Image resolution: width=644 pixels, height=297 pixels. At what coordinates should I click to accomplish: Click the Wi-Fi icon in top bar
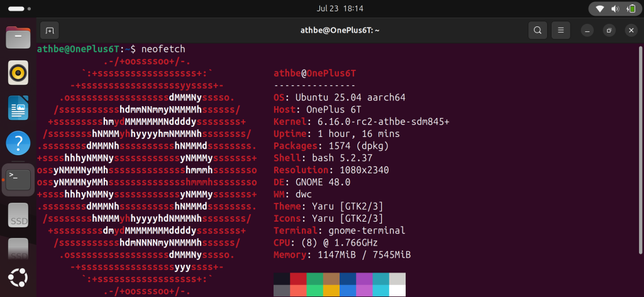coord(601,9)
